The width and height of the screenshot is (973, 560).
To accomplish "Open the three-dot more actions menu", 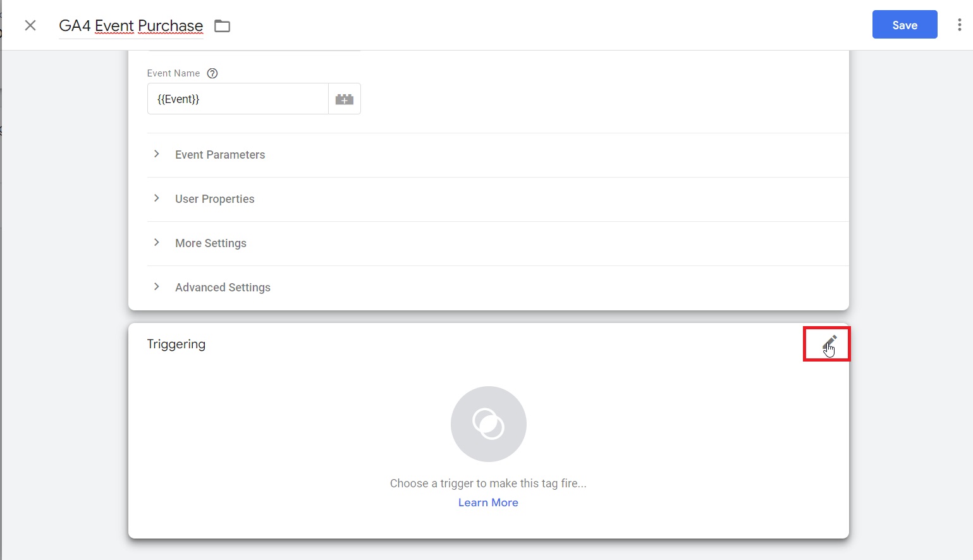I will tap(959, 25).
